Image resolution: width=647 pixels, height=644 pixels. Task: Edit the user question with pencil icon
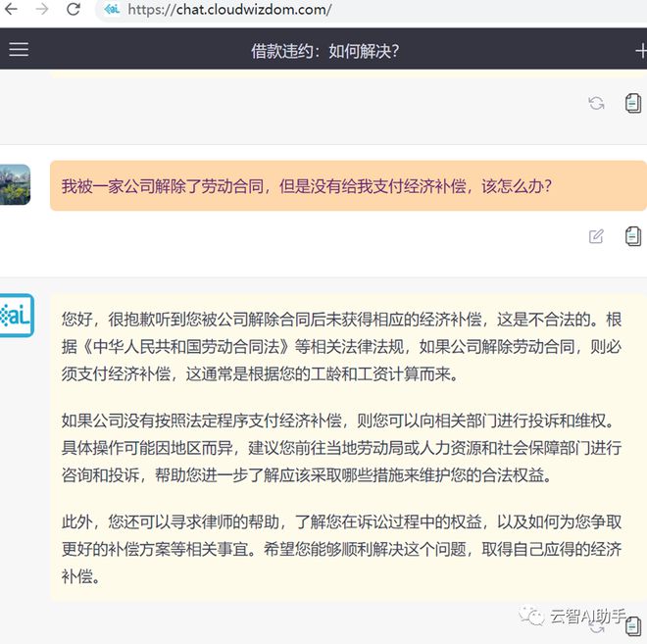tap(596, 235)
